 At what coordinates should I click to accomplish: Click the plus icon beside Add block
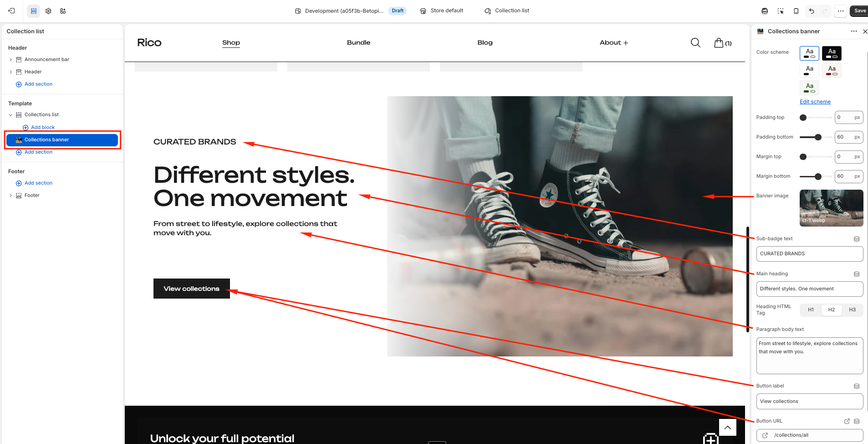coord(26,128)
